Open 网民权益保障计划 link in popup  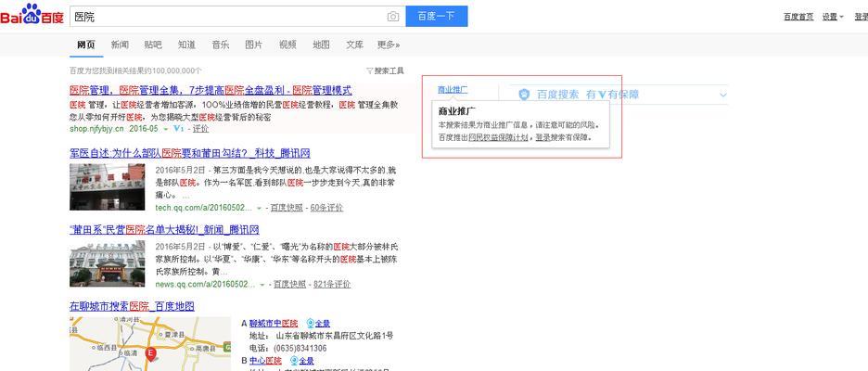click(x=498, y=137)
